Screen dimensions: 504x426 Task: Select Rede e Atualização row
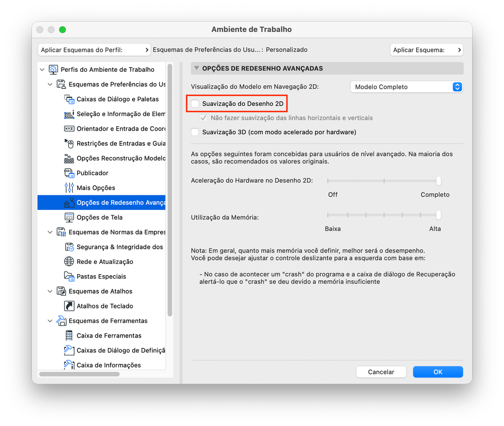tap(101, 262)
